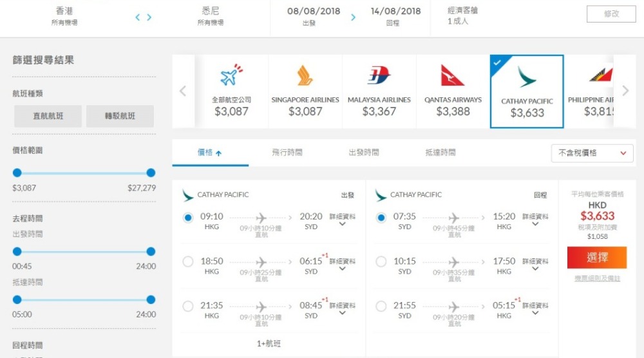644x358 pixels.
Task: Click the orange 選擇 button
Action: click(x=597, y=258)
